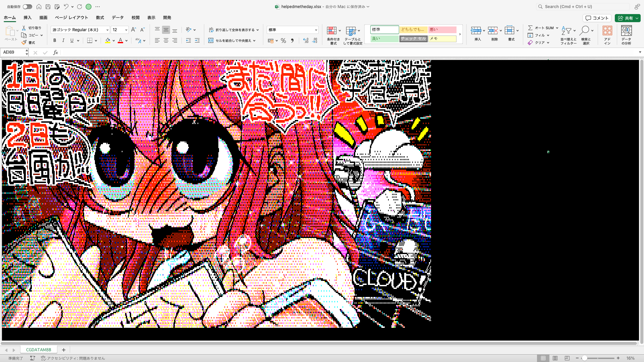Apply the red font color

click(120, 41)
